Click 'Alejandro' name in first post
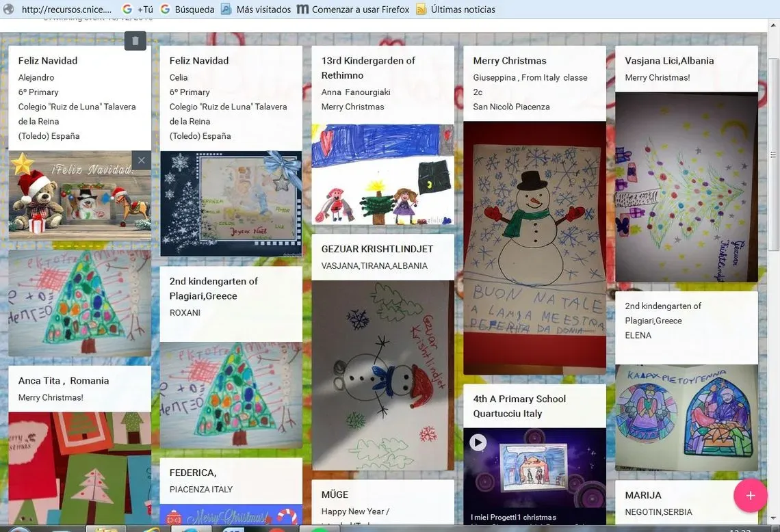Viewport: 780px width, 532px height. pos(36,77)
